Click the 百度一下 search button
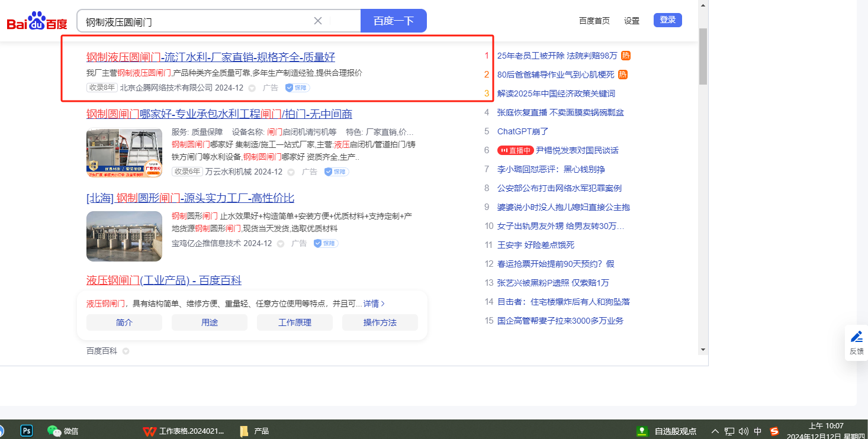The width and height of the screenshot is (868, 439). pos(393,21)
